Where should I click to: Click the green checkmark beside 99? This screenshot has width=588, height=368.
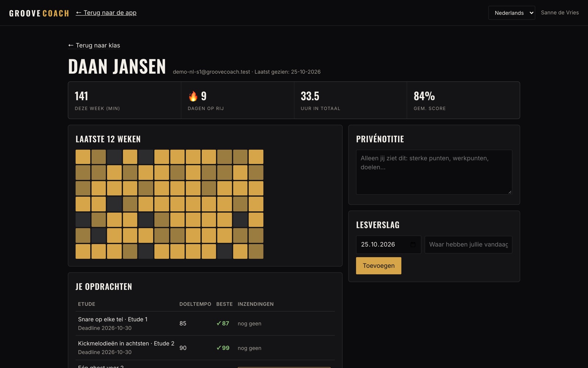pos(219,348)
